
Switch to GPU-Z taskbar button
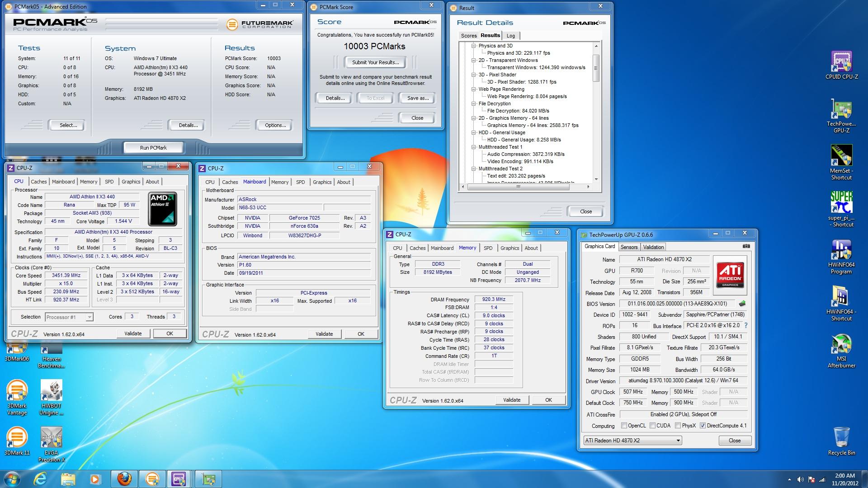click(208, 479)
